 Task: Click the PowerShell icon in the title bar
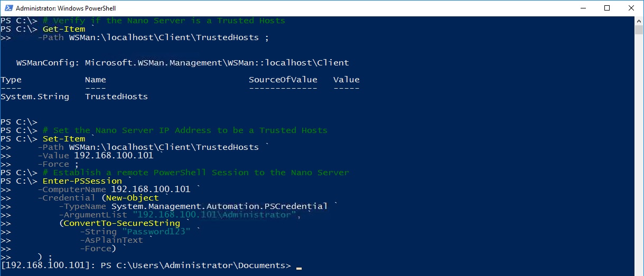[x=8, y=8]
